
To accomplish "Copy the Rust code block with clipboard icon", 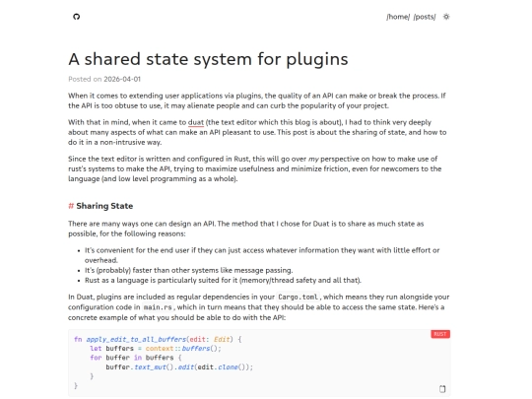I will (x=442, y=389).
